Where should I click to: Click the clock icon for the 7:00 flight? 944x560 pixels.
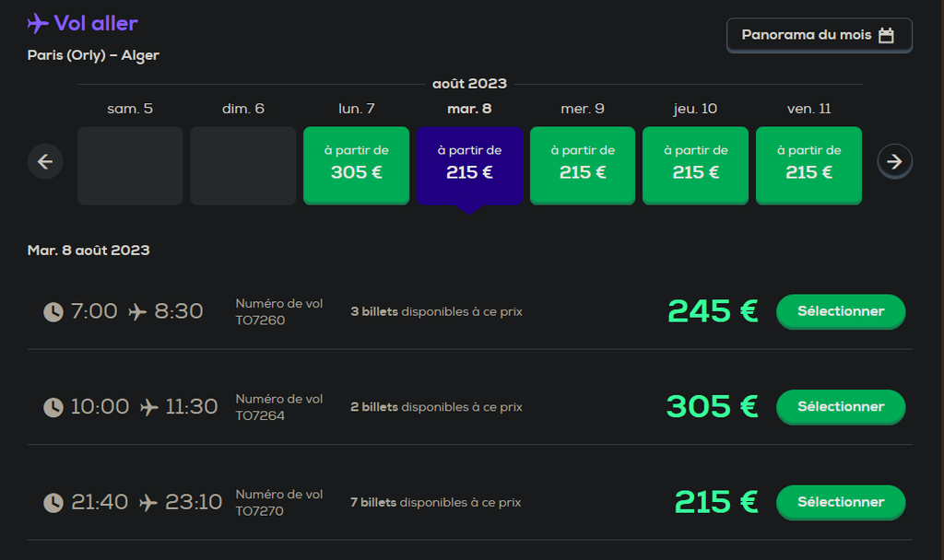click(53, 312)
